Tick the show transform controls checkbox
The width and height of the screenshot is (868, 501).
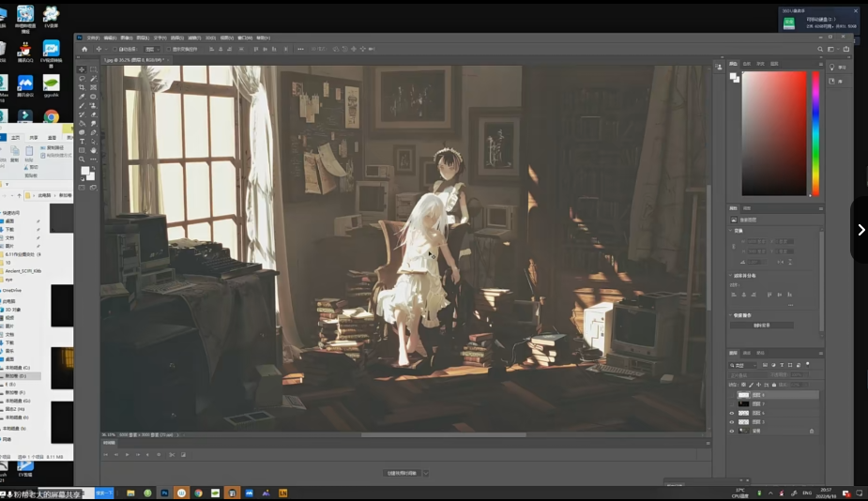[168, 50]
